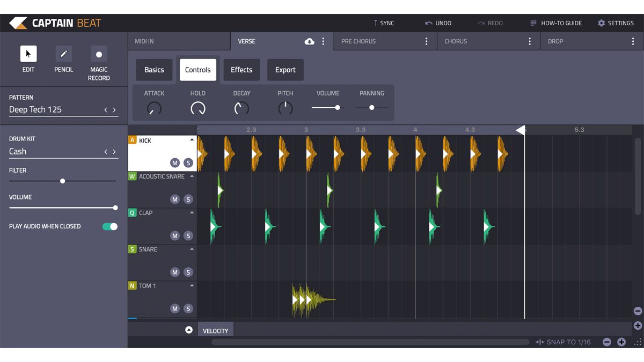
Task: Activate the Magic Record tool
Action: coord(99,54)
